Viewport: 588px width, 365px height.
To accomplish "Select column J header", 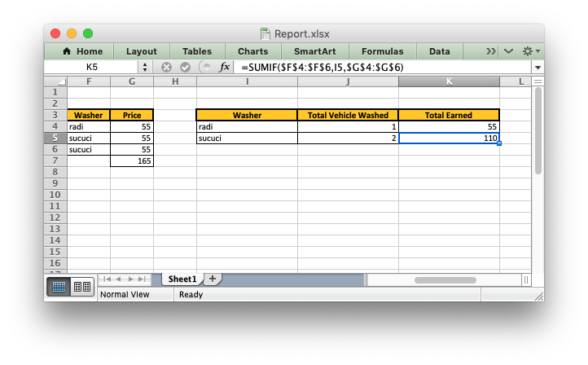I will click(348, 81).
